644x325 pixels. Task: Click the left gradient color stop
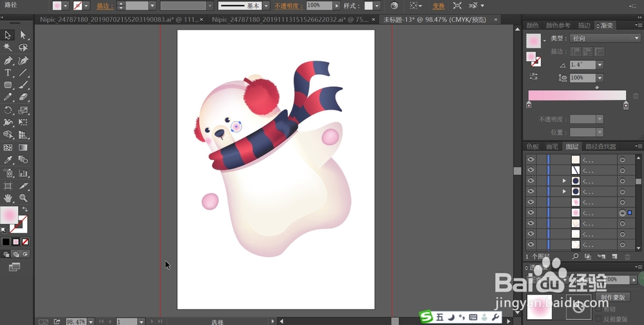[529, 105]
